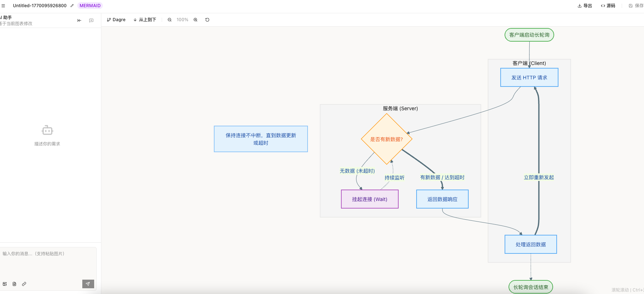Click into the AI message input field
This screenshot has height=294, width=644.
click(48, 262)
